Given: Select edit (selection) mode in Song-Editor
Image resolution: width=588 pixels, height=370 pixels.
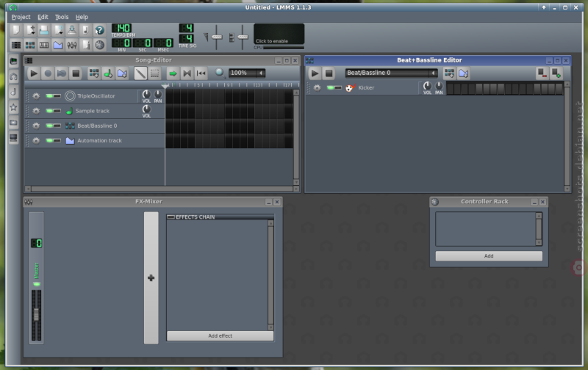Looking at the screenshot, I should coord(154,73).
